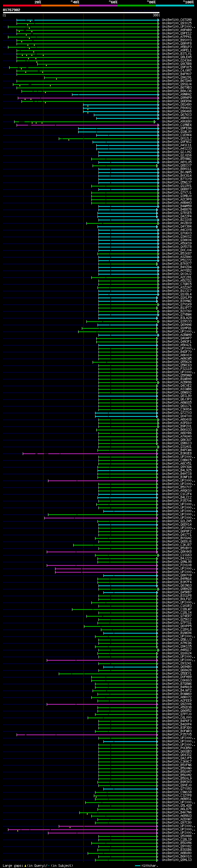Viewport: 197px width, 868px height.
Task: Click hit label UniRef100_Q1HPQ1
Action: (x=177, y=328)
